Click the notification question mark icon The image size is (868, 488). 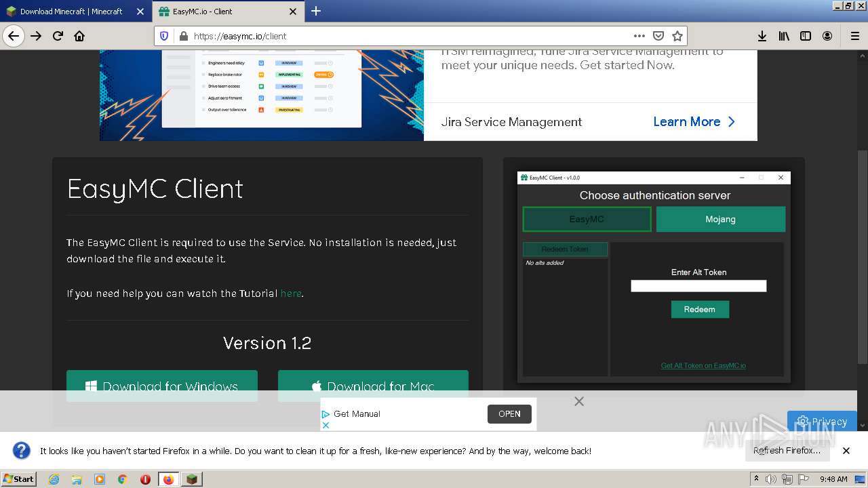click(x=22, y=451)
